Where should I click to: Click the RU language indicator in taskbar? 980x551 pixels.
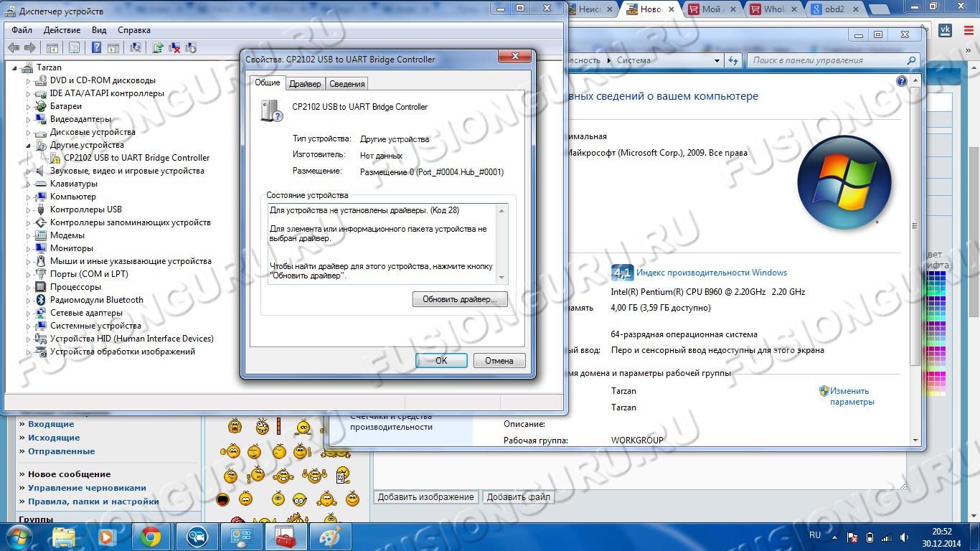815,535
